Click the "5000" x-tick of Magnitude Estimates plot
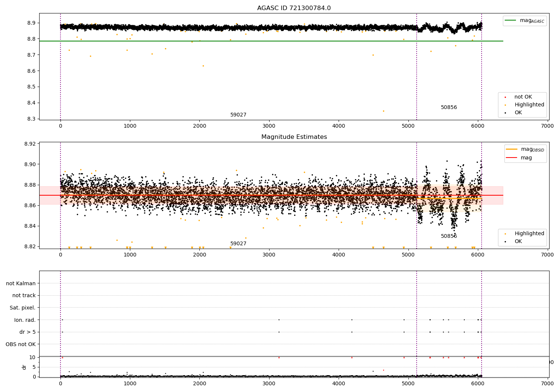This screenshot has height=392, width=560. pos(408,255)
